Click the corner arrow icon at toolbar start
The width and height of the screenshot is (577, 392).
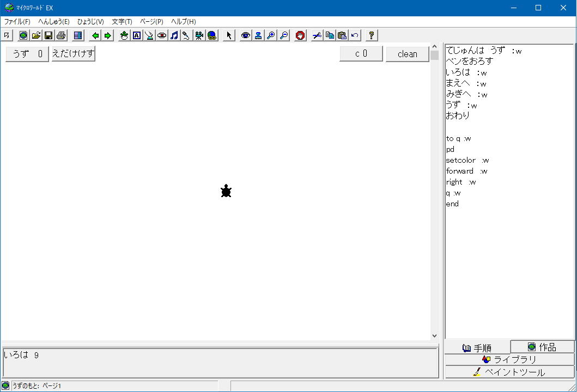(7, 35)
